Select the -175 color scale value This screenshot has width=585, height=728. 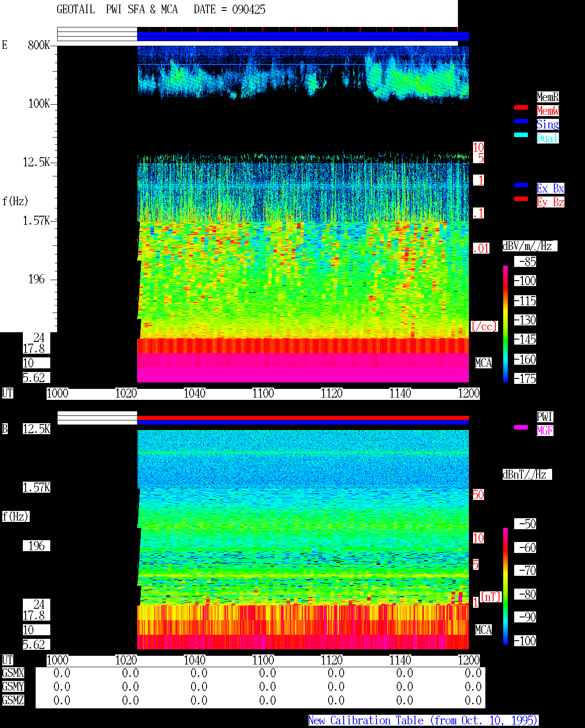(526, 378)
